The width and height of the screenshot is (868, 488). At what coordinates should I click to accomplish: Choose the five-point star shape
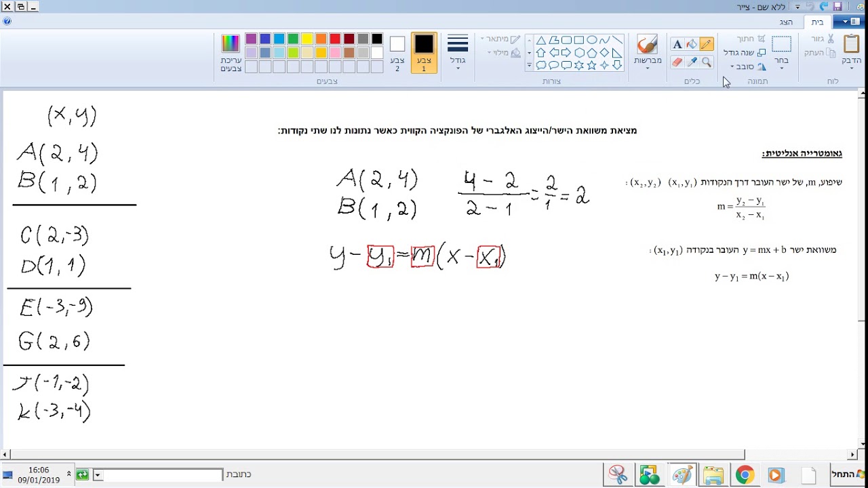(591, 65)
